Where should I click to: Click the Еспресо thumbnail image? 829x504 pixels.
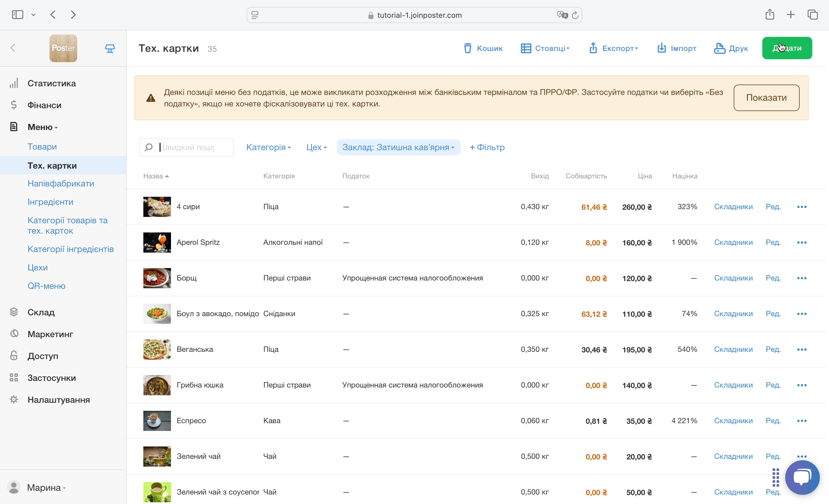(x=157, y=421)
